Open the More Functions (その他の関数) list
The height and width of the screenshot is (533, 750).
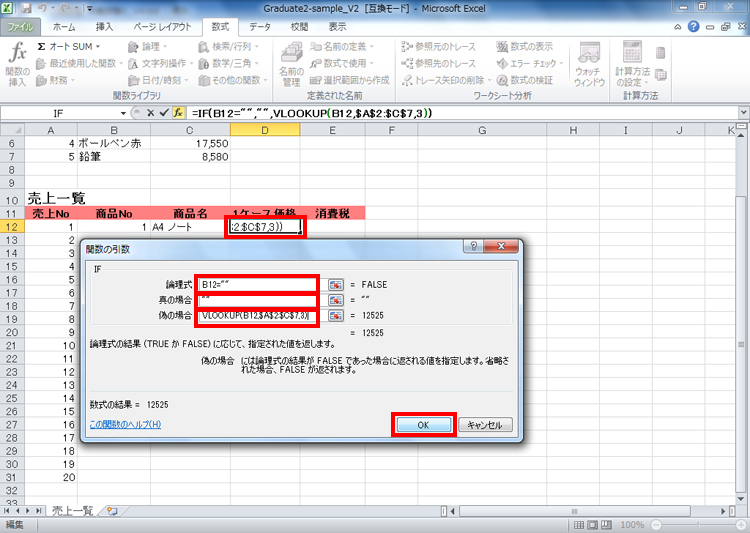coord(233,80)
